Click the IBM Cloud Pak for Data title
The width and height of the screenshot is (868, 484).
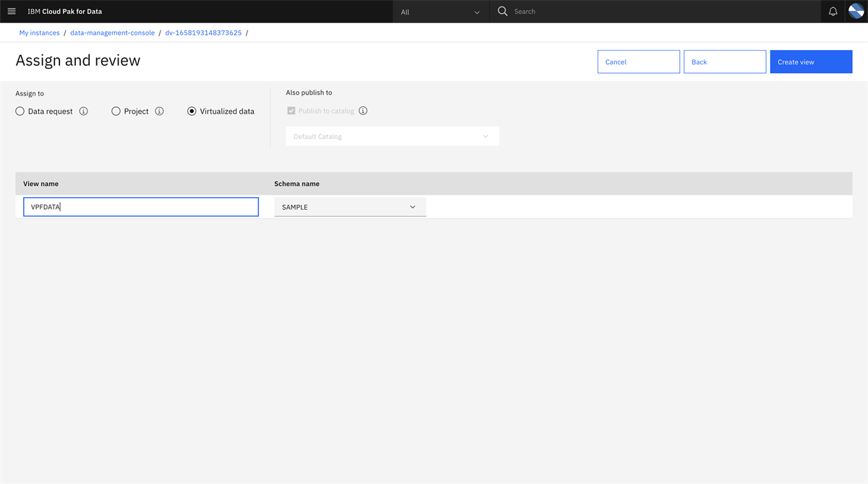click(64, 11)
